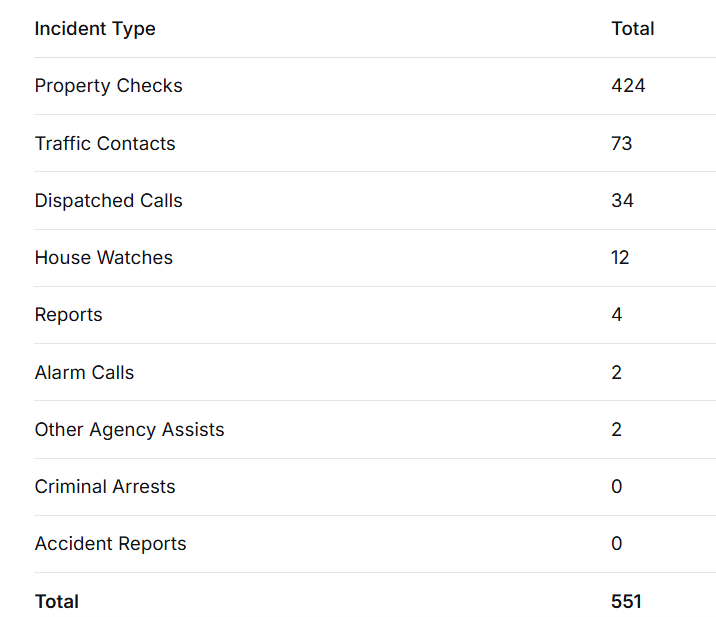Click the 34 Dispatched Calls value
The height and width of the screenshot is (617, 716).
point(622,201)
